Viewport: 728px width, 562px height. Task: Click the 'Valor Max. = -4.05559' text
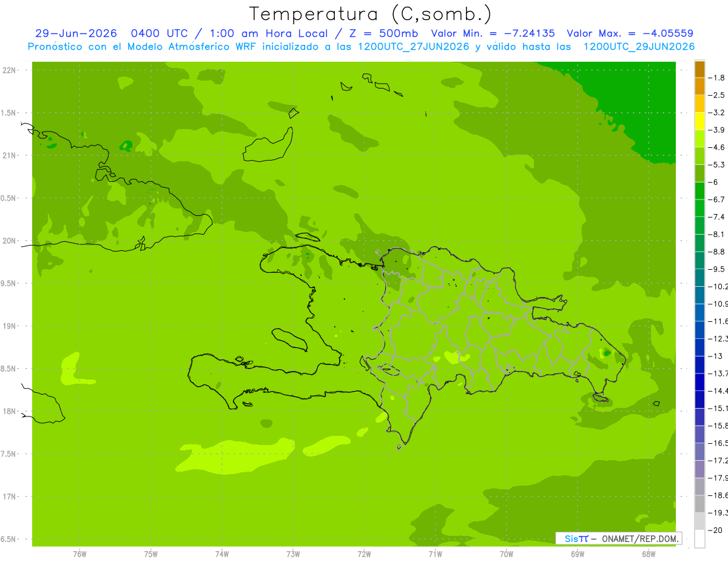tap(630, 33)
